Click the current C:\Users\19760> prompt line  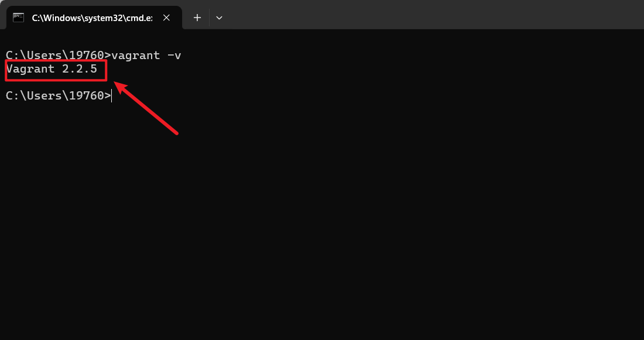click(x=59, y=95)
